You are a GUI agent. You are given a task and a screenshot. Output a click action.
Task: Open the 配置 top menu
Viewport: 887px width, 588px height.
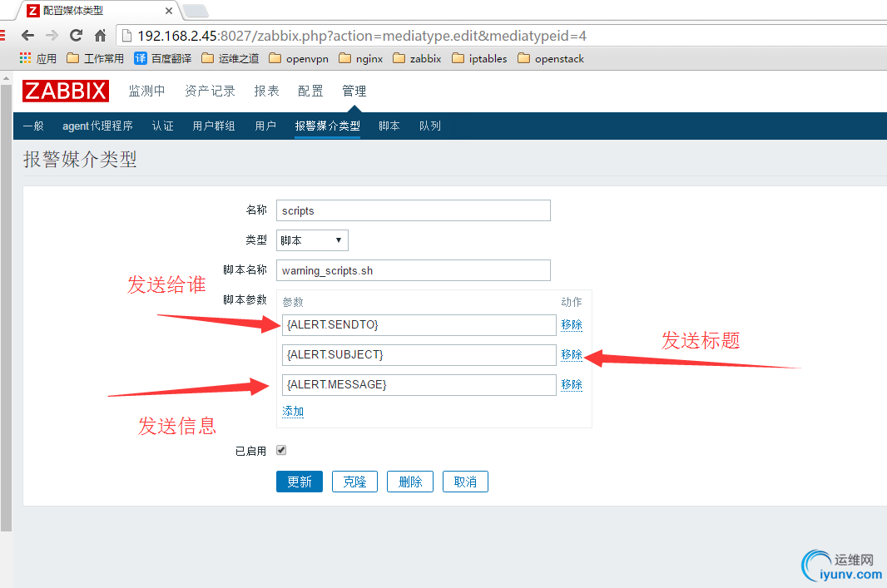tap(310, 91)
